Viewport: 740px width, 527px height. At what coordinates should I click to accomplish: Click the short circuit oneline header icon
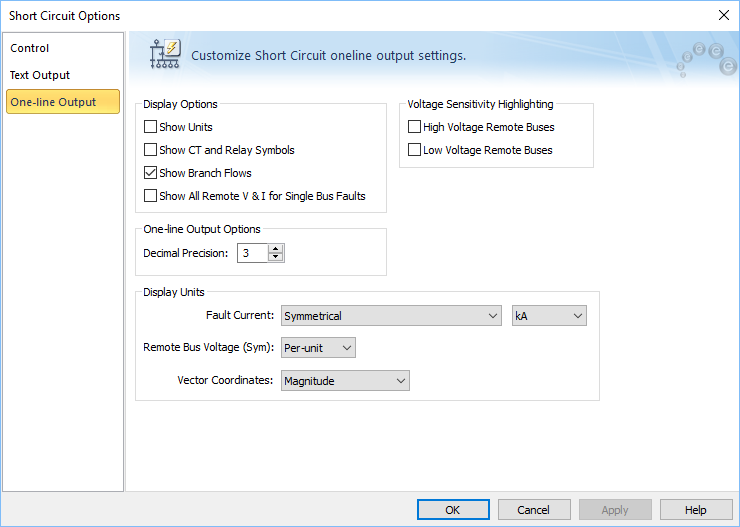click(x=165, y=54)
